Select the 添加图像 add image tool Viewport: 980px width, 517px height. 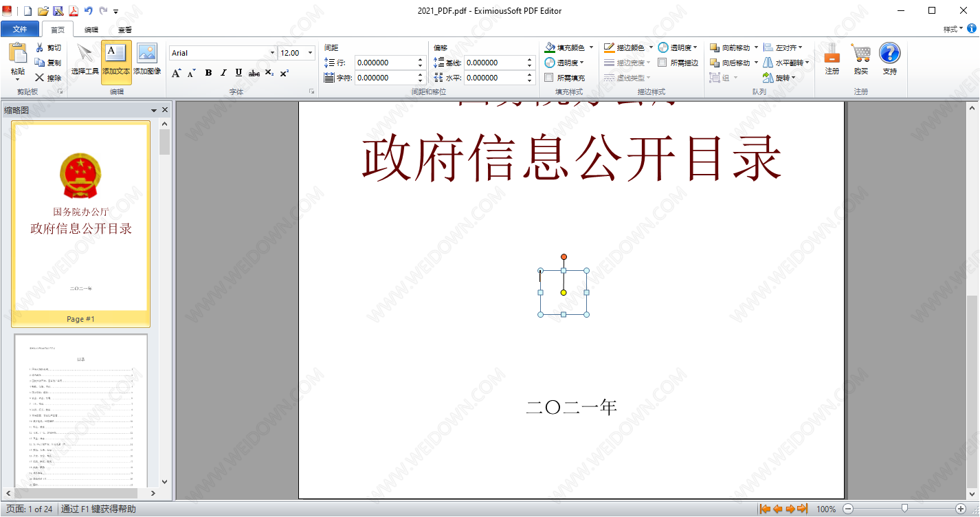coord(147,62)
